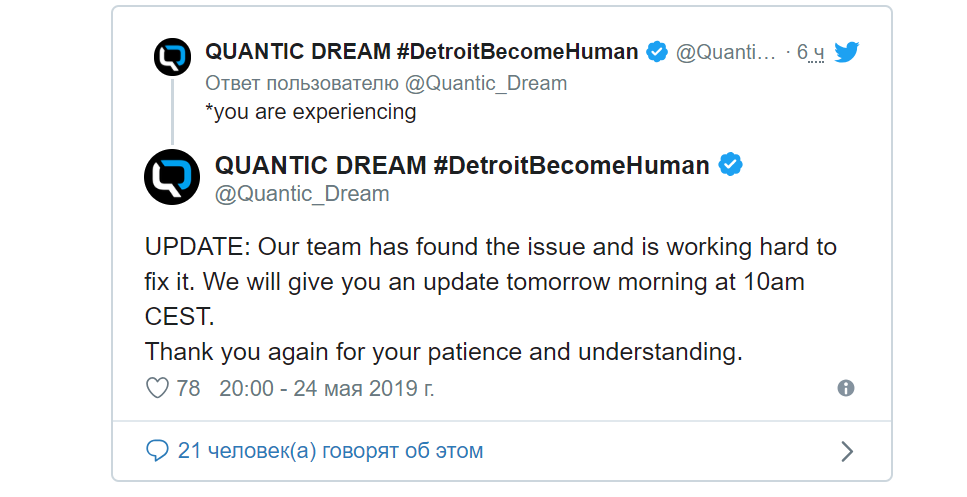Expand the conversation with the right chevron
The height and width of the screenshot is (497, 967).
click(847, 451)
